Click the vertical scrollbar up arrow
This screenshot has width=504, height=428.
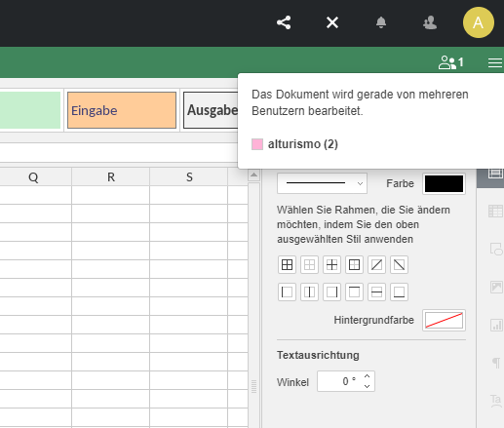tap(254, 175)
